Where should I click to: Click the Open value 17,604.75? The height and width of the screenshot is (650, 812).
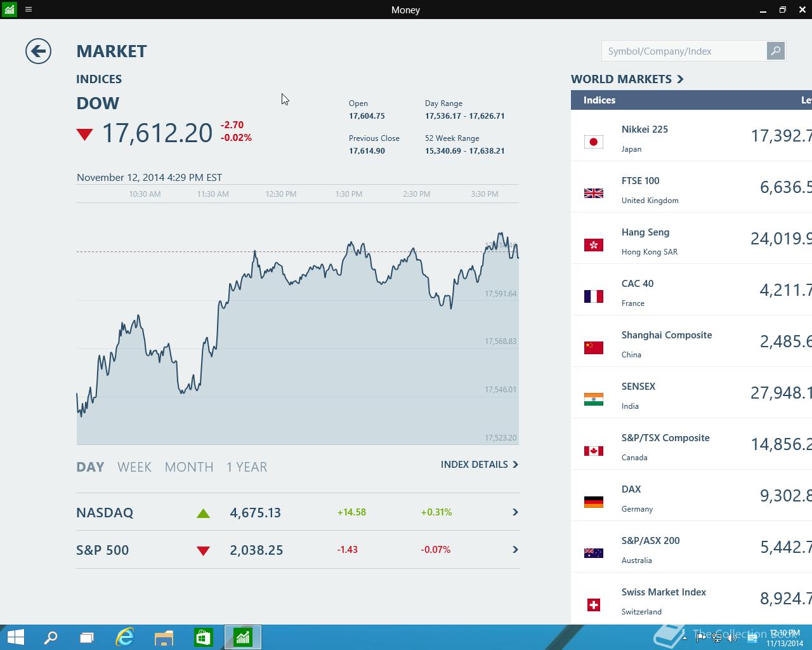(367, 116)
